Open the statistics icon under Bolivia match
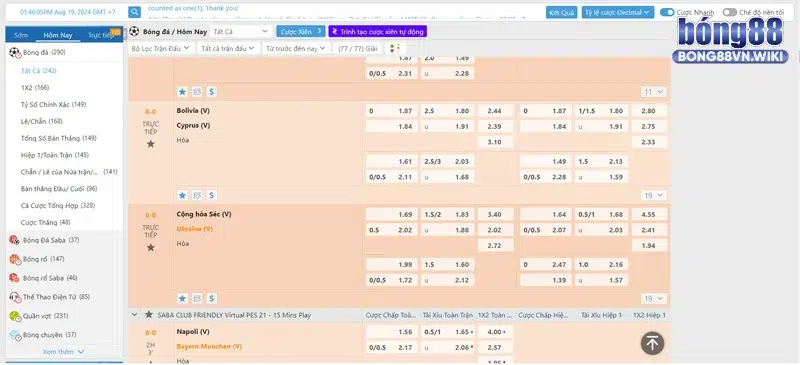 coord(197,195)
